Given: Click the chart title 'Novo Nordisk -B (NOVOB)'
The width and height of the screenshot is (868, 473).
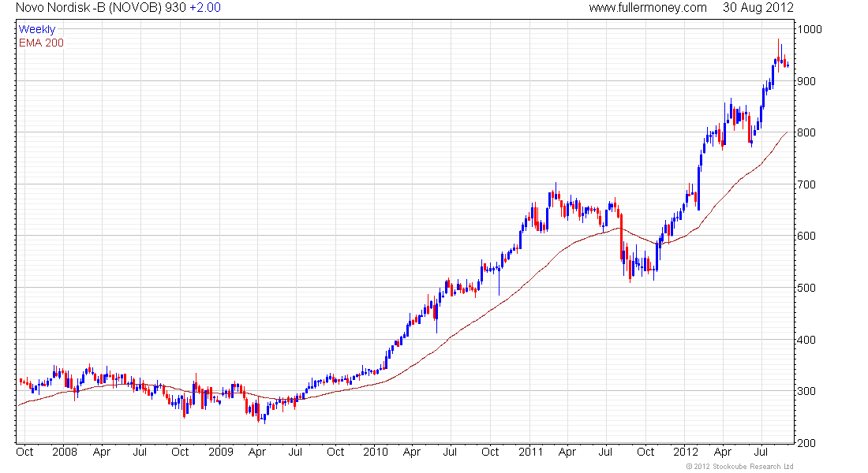Looking at the screenshot, I should [x=88, y=8].
